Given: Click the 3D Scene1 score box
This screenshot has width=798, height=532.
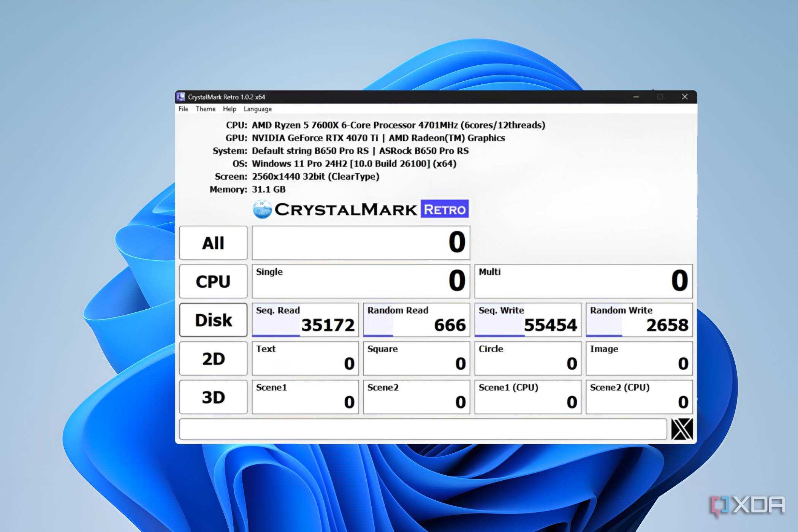Looking at the screenshot, I should click(305, 397).
